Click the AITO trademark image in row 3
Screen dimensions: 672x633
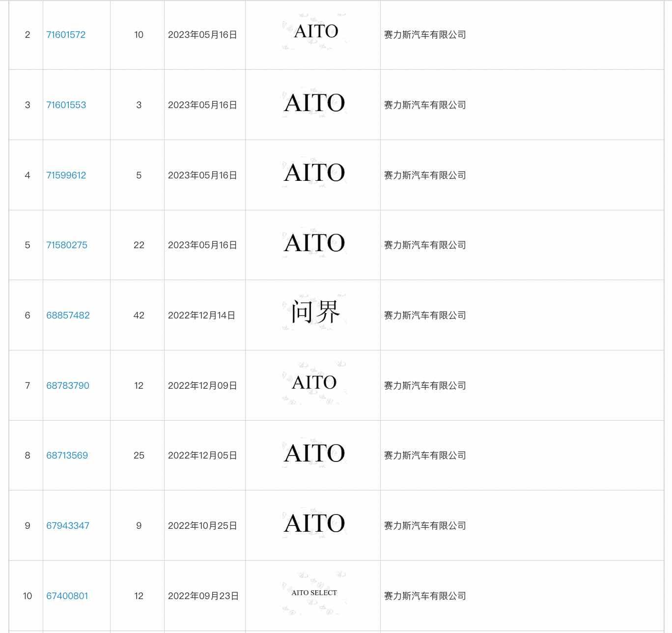click(x=314, y=104)
